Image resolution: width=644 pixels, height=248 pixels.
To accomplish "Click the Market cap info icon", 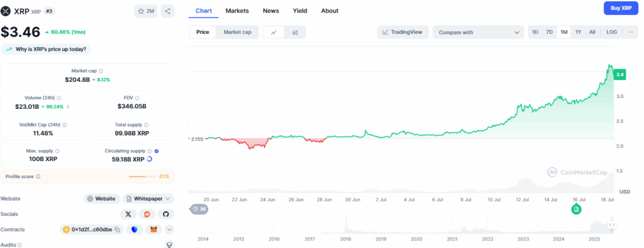I will point(101,71).
